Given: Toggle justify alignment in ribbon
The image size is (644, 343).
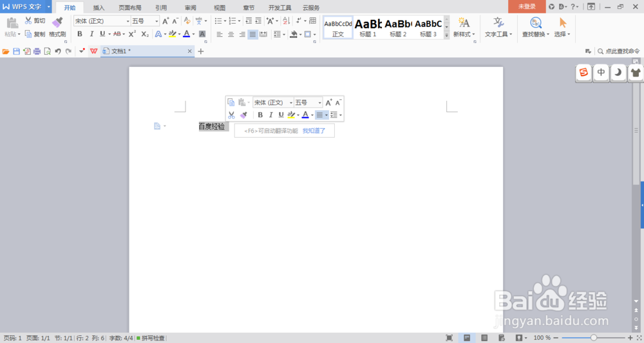Looking at the screenshot, I should (252, 35).
